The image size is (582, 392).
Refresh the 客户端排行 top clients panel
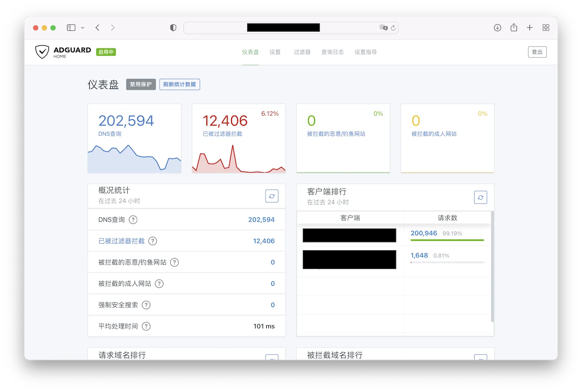(480, 197)
